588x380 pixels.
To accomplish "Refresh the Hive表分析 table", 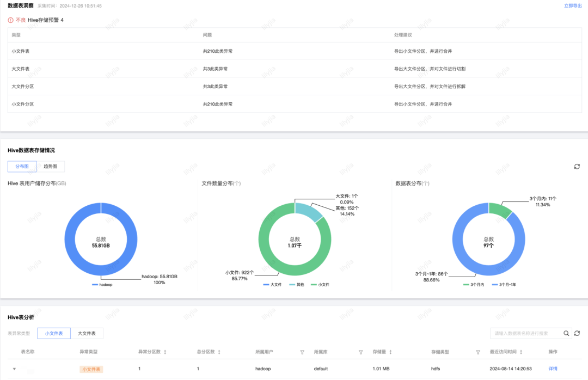I will point(577,333).
